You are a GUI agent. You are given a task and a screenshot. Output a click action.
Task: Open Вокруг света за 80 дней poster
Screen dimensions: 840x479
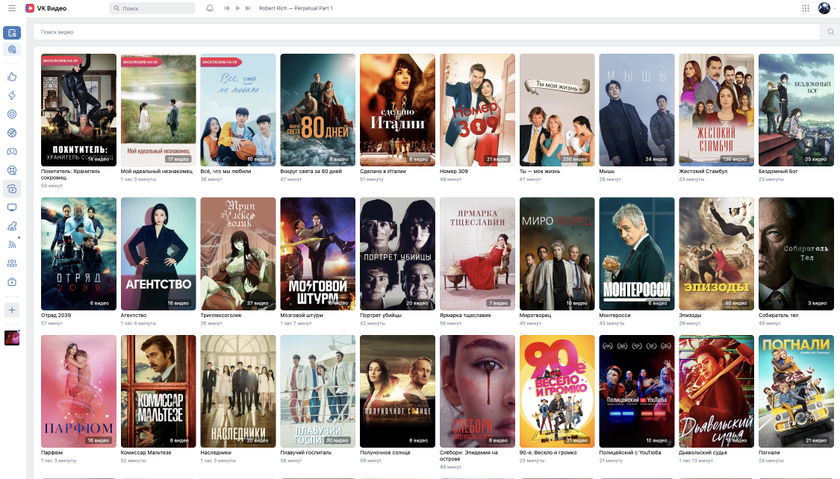point(318,110)
